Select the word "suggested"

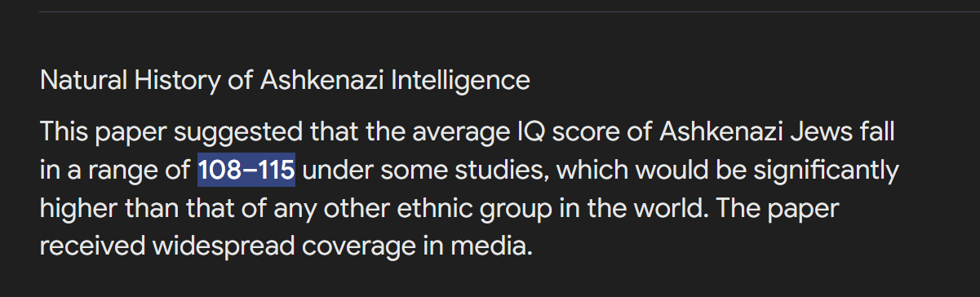tap(241, 133)
